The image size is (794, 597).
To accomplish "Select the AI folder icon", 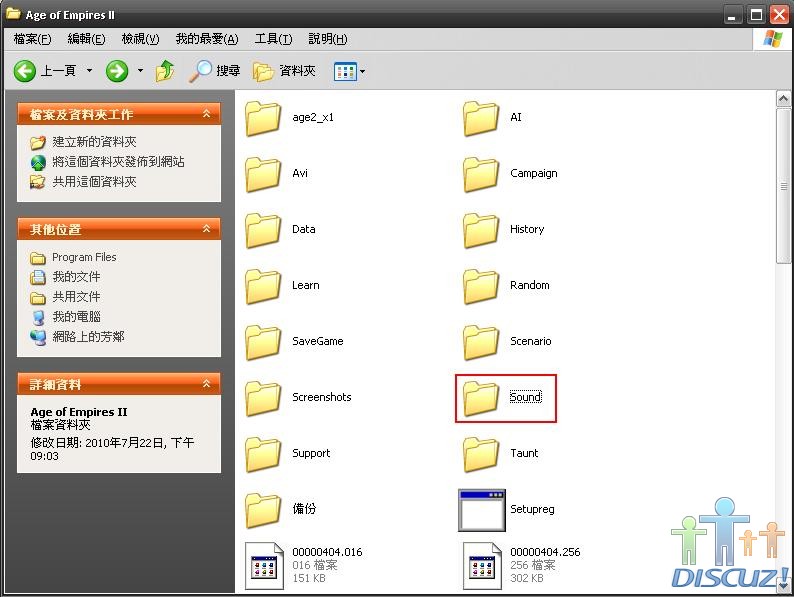I will pyautogui.click(x=481, y=118).
